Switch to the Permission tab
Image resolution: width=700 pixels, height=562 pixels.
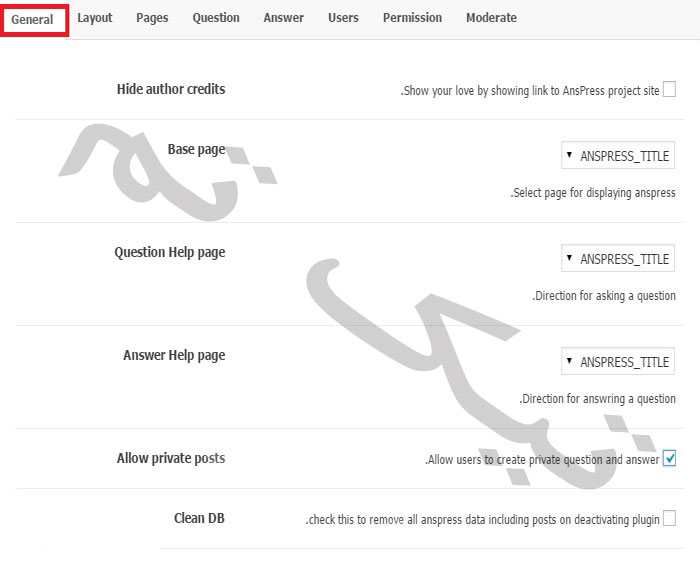pos(412,18)
